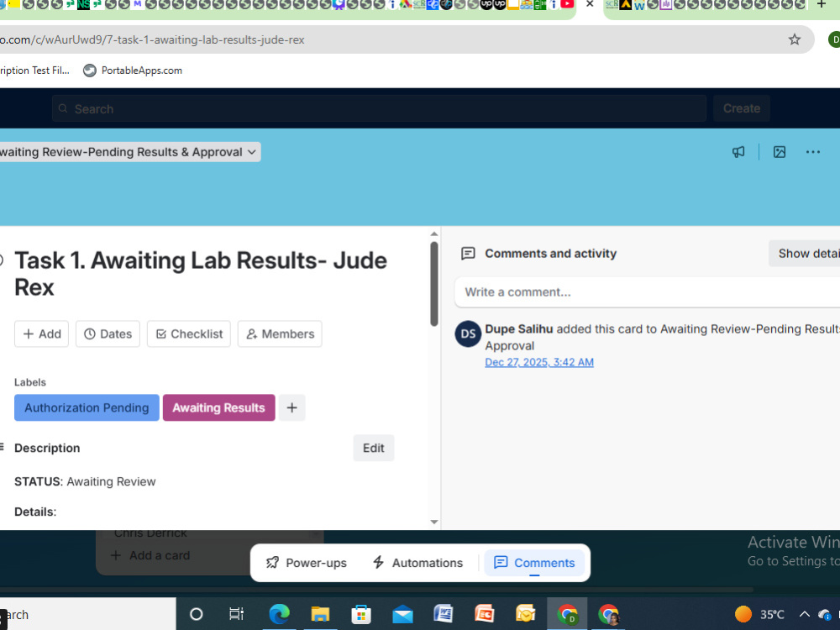Image resolution: width=840 pixels, height=630 pixels.
Task: Switch to the YouTube browser tab
Action: coord(567,5)
